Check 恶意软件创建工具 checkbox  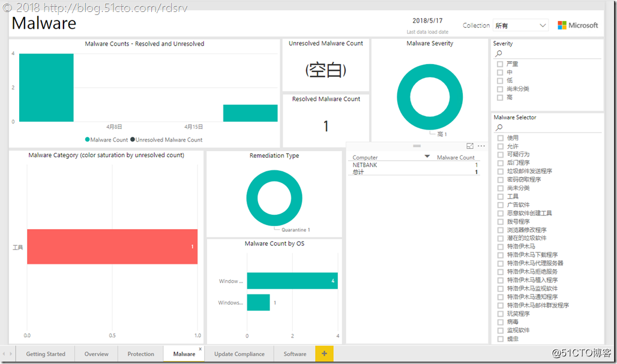501,213
